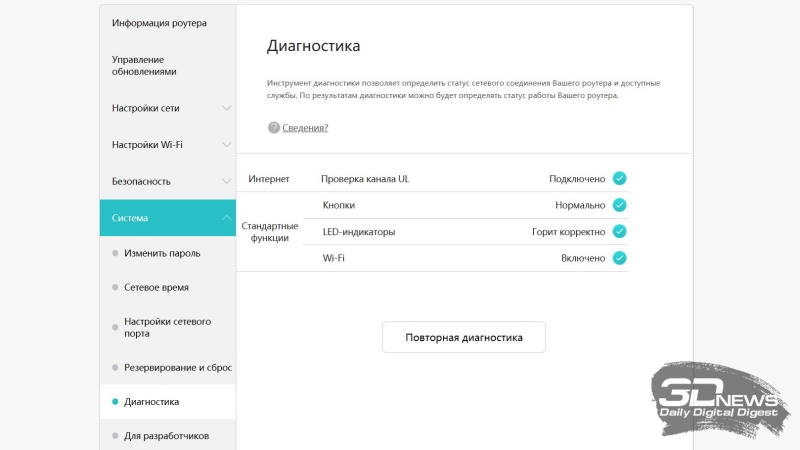This screenshot has width=800, height=450.
Task: Click the question mark help icon
Action: [273, 128]
